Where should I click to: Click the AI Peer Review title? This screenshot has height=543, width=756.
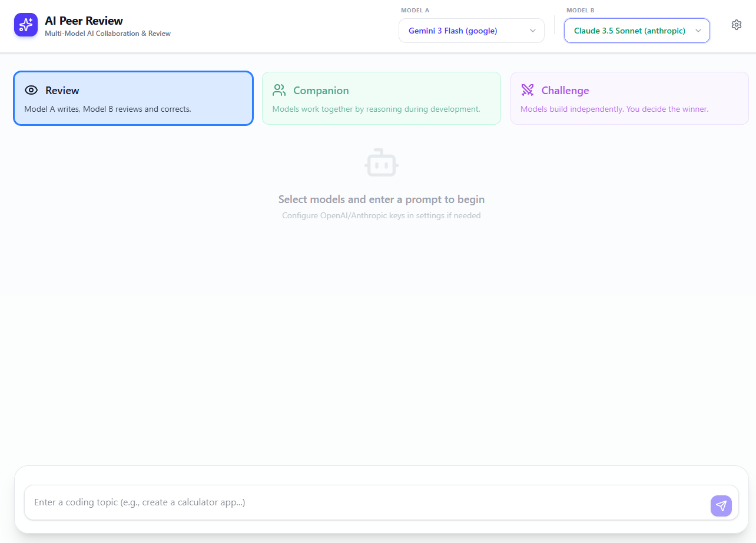pyautogui.click(x=84, y=20)
